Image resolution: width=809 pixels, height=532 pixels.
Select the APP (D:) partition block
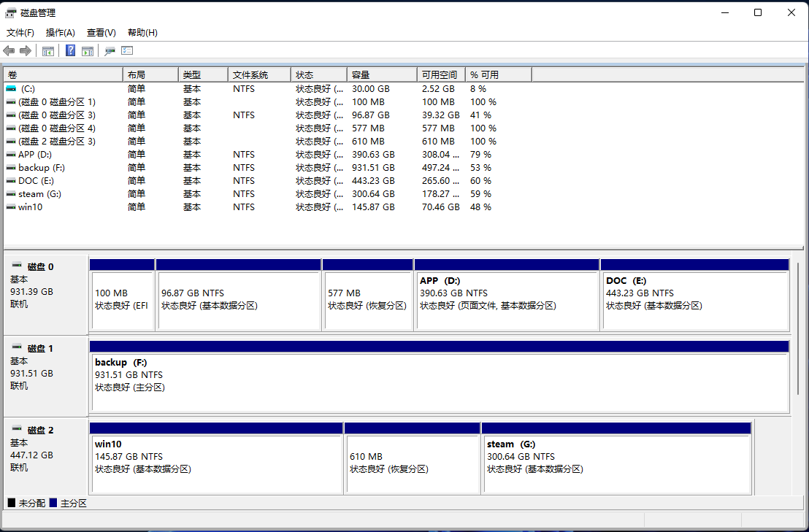point(506,301)
